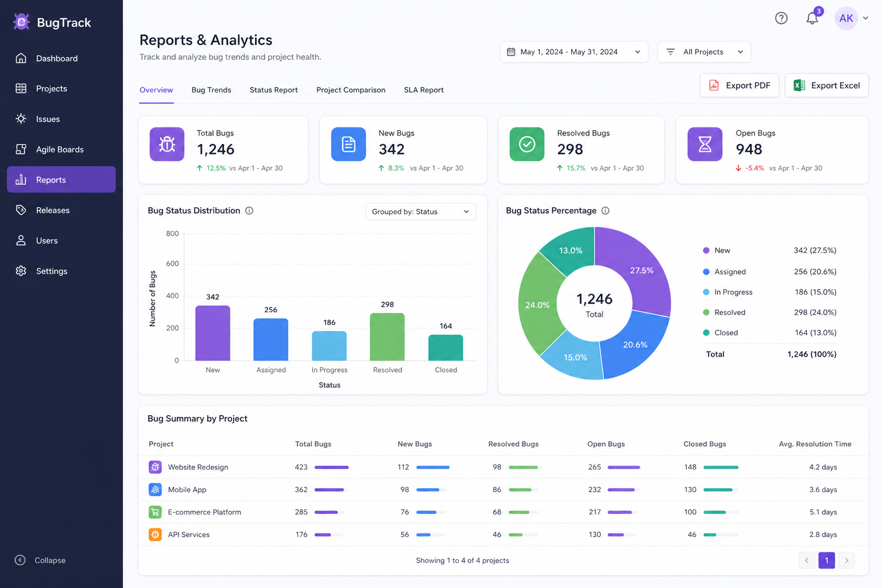Click the Open Bugs hourglass icon

(705, 144)
